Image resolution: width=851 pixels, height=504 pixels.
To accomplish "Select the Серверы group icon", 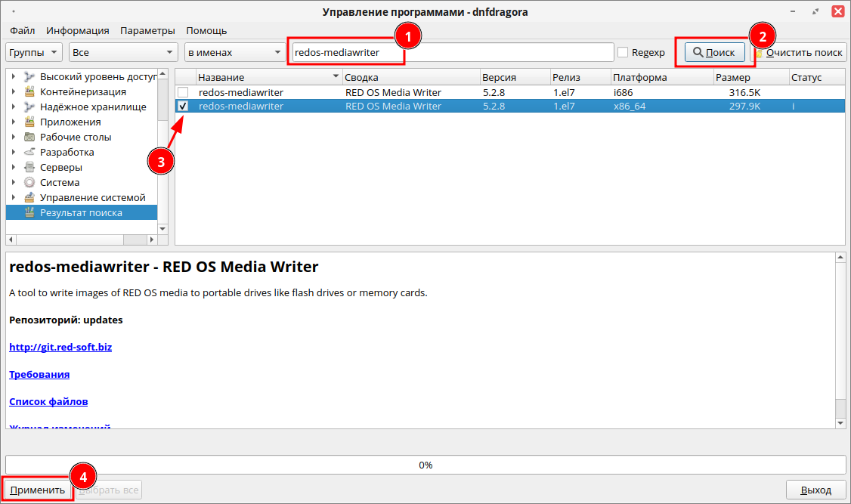I will (29, 168).
